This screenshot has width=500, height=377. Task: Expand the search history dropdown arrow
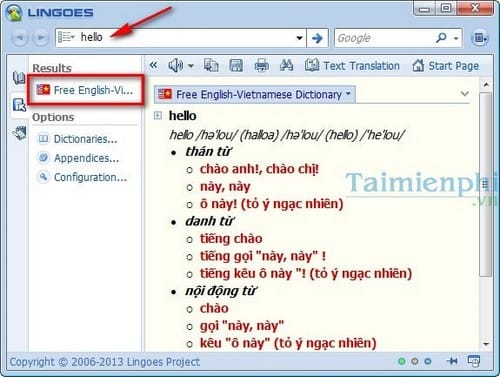pyautogui.click(x=299, y=38)
